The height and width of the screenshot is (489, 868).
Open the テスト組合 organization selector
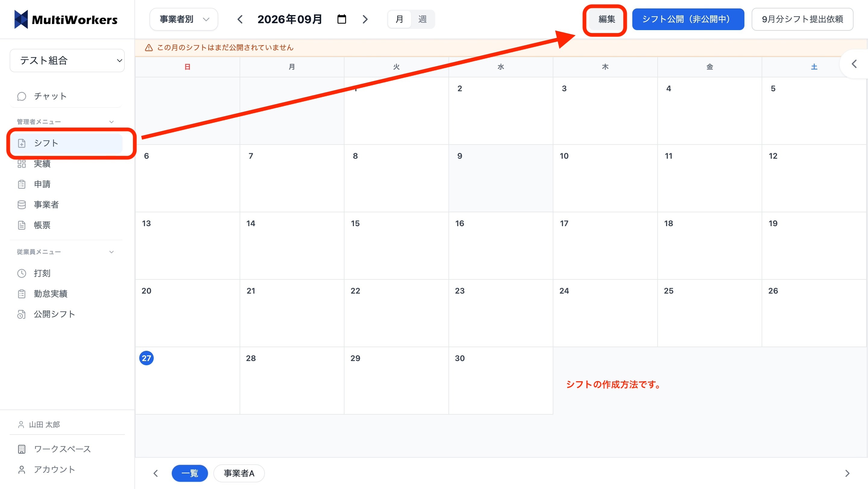tap(68, 61)
